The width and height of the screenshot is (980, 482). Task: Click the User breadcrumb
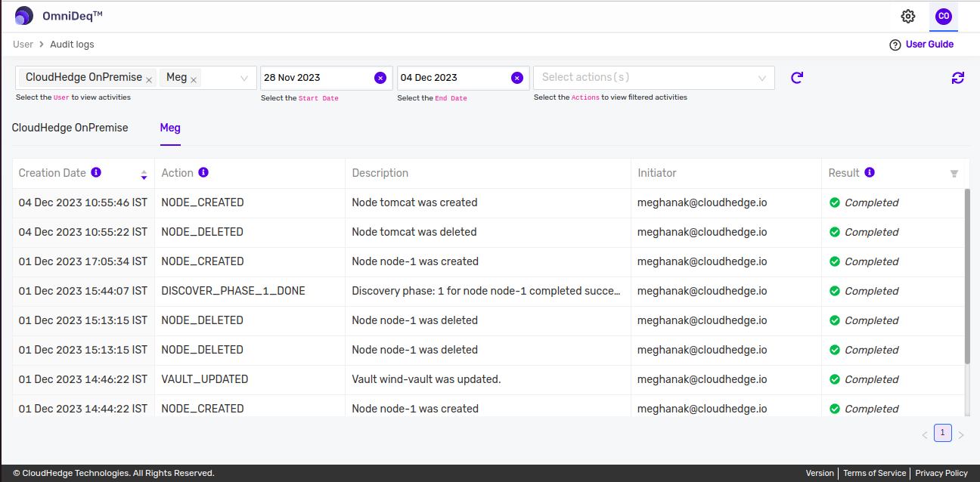[x=23, y=45]
